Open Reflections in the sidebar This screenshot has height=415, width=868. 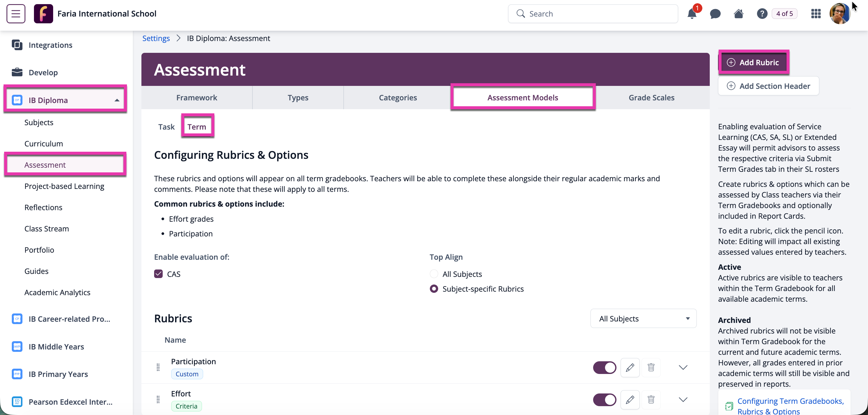pyautogui.click(x=43, y=207)
